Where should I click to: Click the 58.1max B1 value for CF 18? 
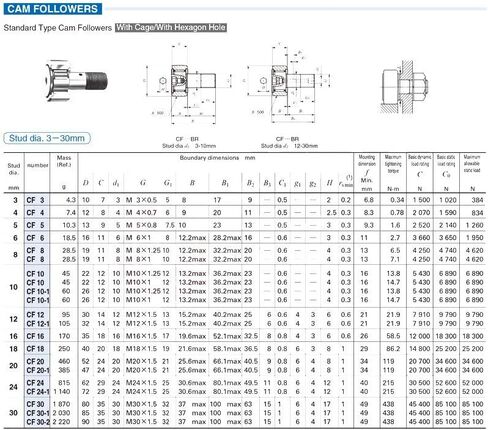227,349
